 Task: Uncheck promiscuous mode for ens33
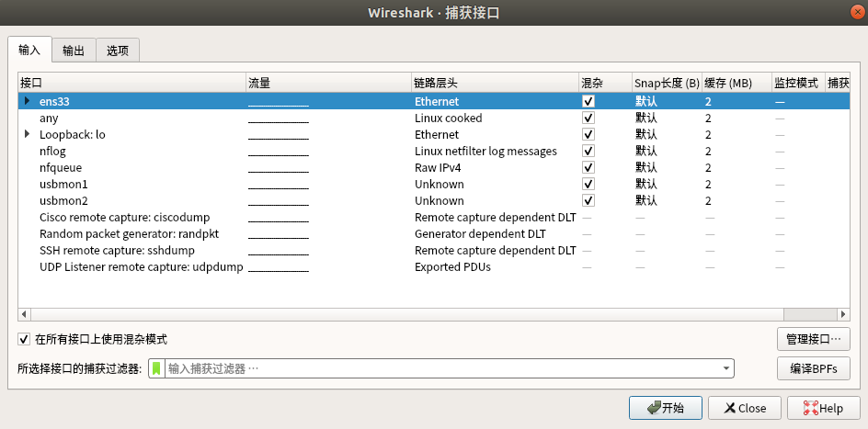pyautogui.click(x=588, y=101)
